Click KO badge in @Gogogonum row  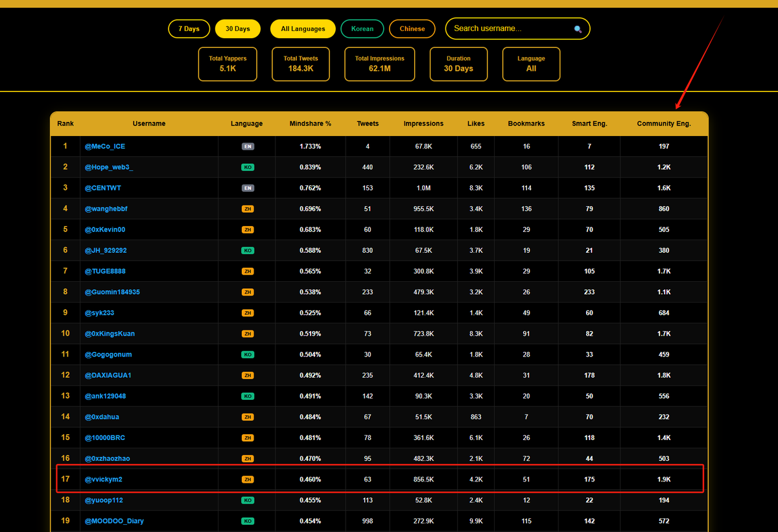pyautogui.click(x=247, y=354)
